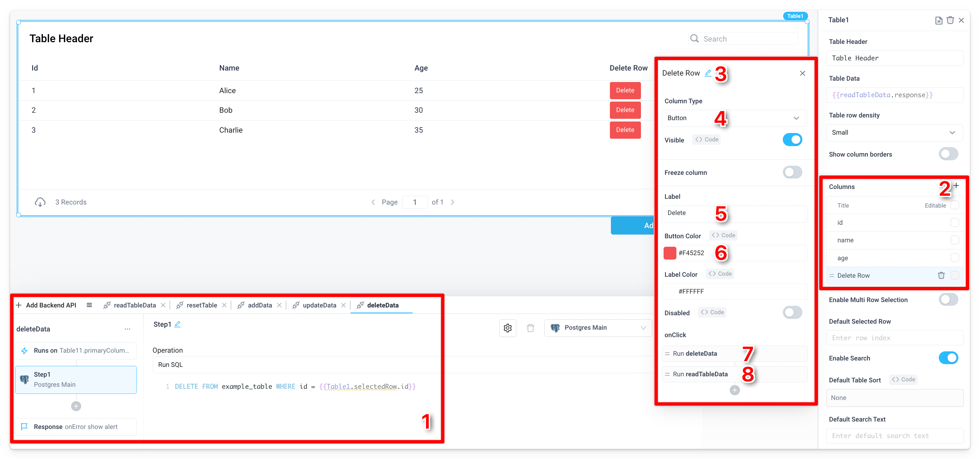
Task: Click the plus icon to add a new column
Action: (x=957, y=186)
